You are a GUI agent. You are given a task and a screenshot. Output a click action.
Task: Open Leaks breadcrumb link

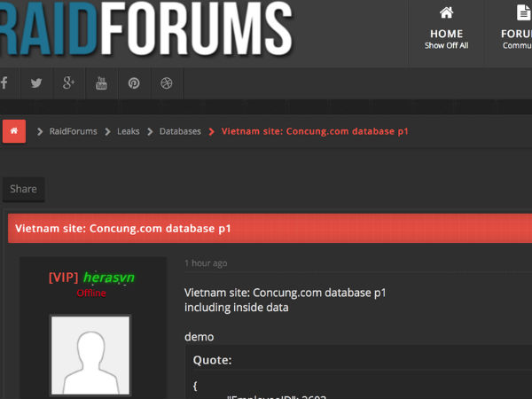129,131
